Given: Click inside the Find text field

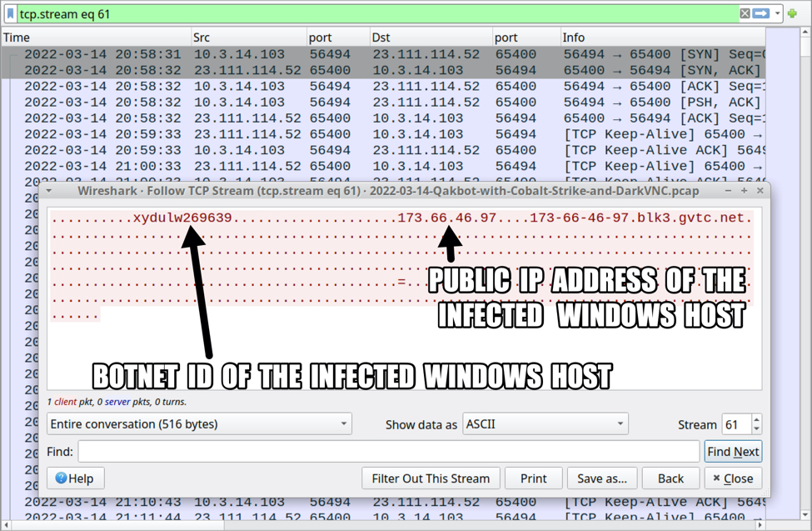Looking at the screenshot, I should tap(389, 452).
